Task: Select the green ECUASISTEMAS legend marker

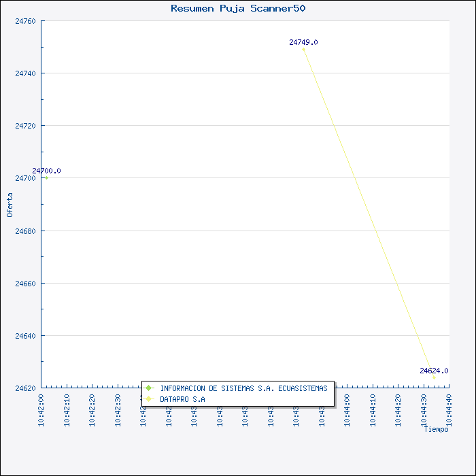Action: click(148, 388)
